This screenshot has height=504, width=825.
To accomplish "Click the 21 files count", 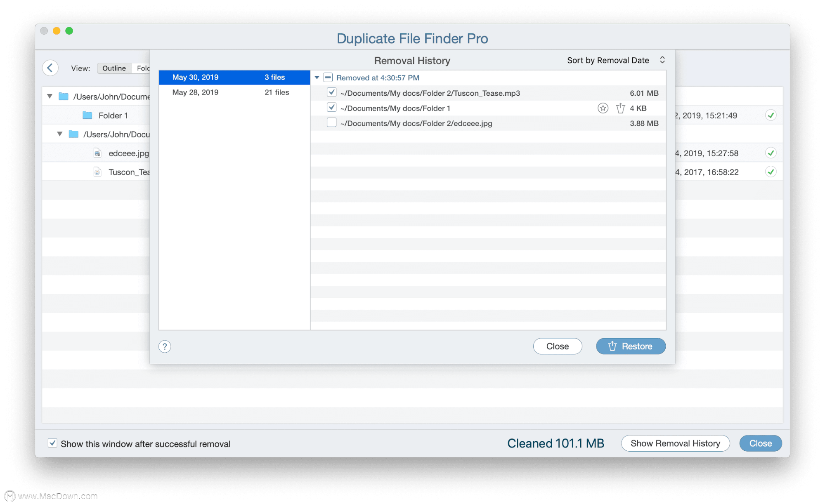I will pyautogui.click(x=277, y=92).
